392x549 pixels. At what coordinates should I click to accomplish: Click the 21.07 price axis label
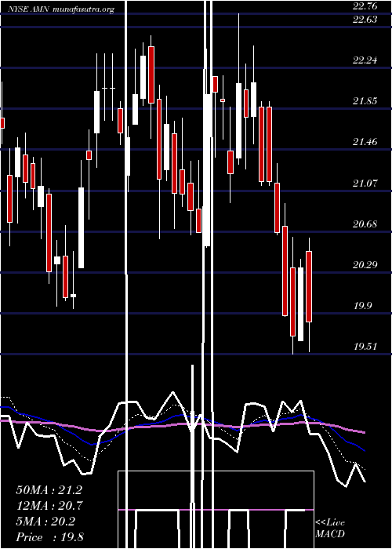click(365, 183)
